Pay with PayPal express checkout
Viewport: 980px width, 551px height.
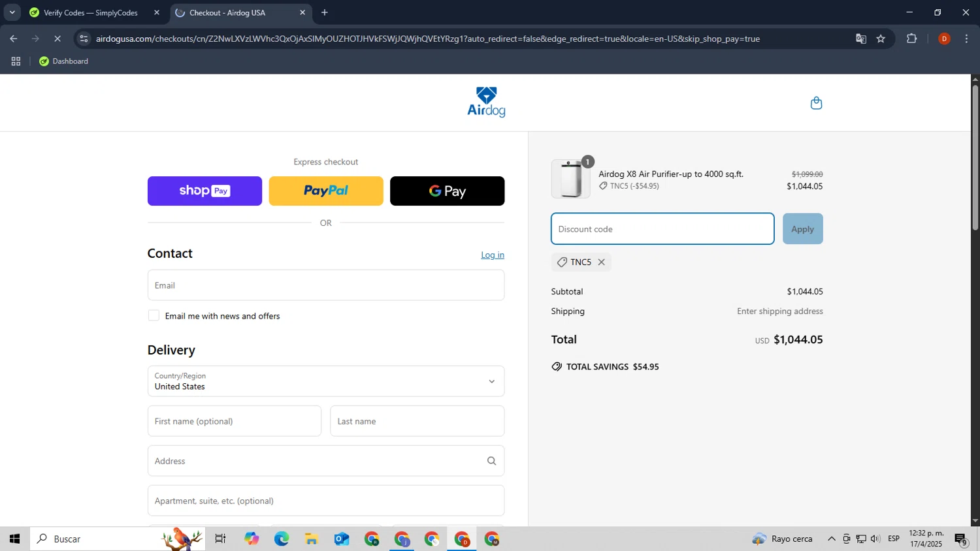326,191
